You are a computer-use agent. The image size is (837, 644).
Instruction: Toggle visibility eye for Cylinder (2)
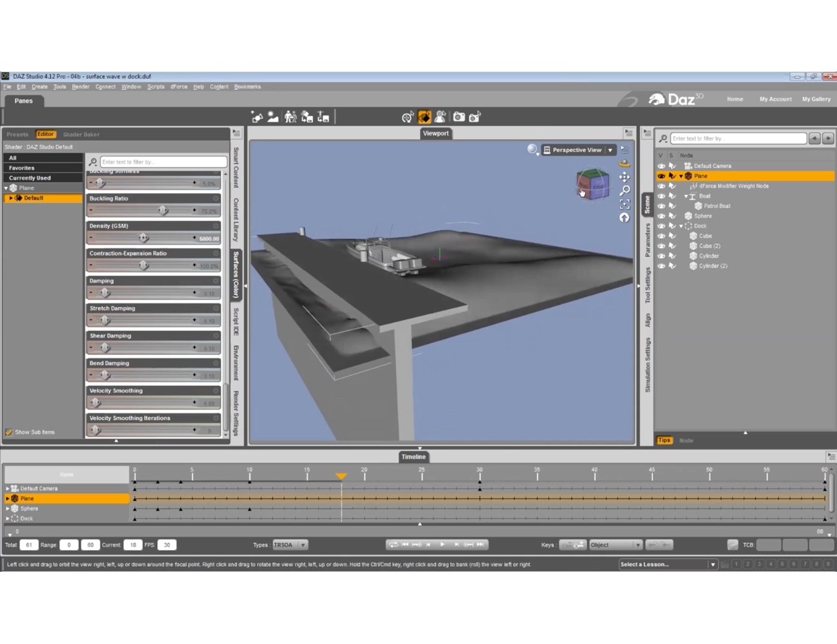click(x=661, y=266)
